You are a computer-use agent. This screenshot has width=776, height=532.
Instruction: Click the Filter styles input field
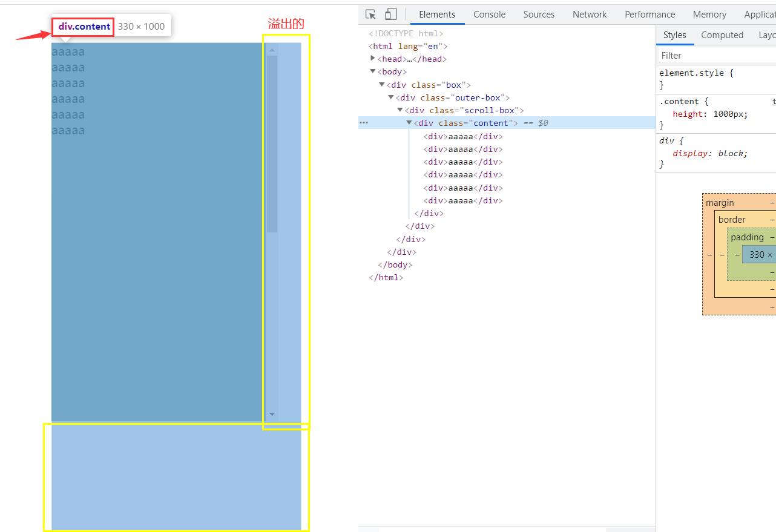click(717, 55)
